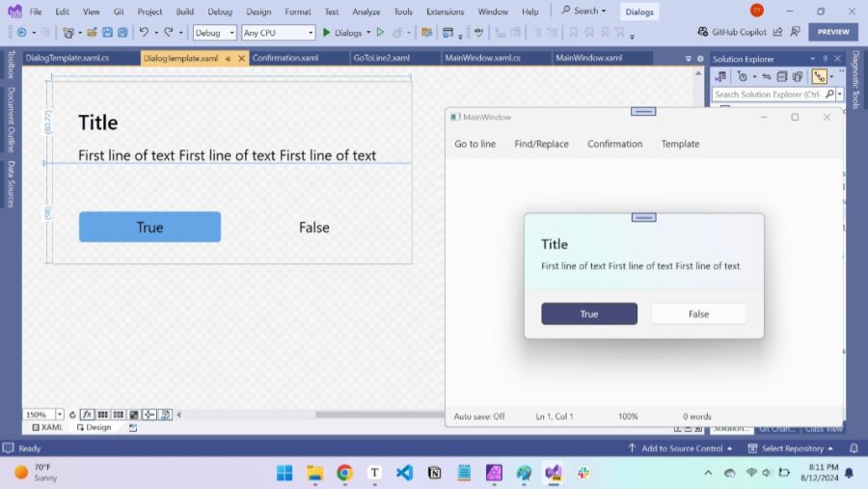Screen dimensions: 868x489
Task: Toggle auto-hide pin of Solution Explorer
Action: point(825,59)
